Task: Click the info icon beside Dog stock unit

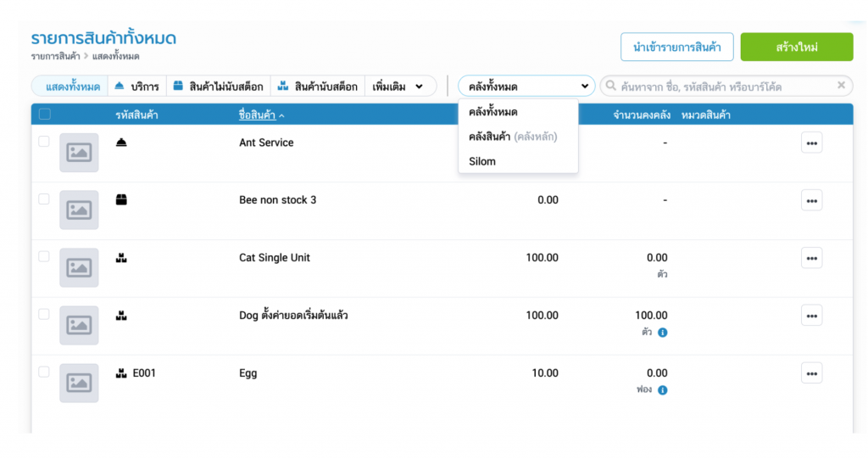Action: [663, 333]
